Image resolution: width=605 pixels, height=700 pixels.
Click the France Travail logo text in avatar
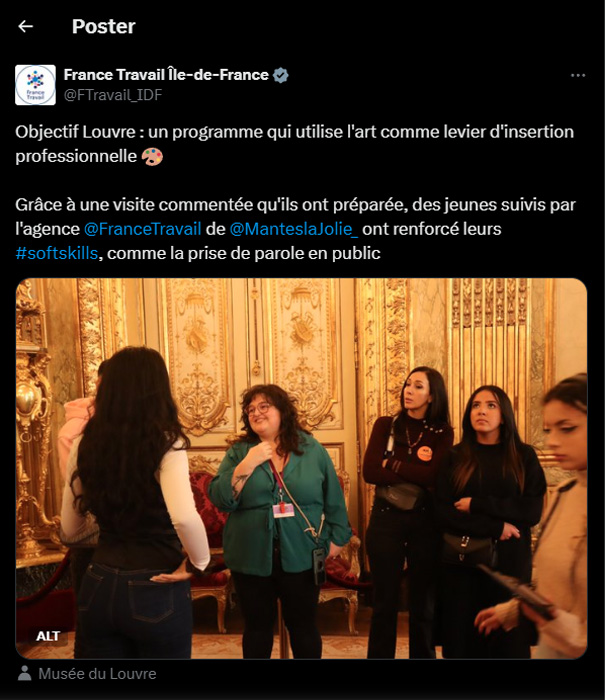pyautogui.click(x=35, y=95)
